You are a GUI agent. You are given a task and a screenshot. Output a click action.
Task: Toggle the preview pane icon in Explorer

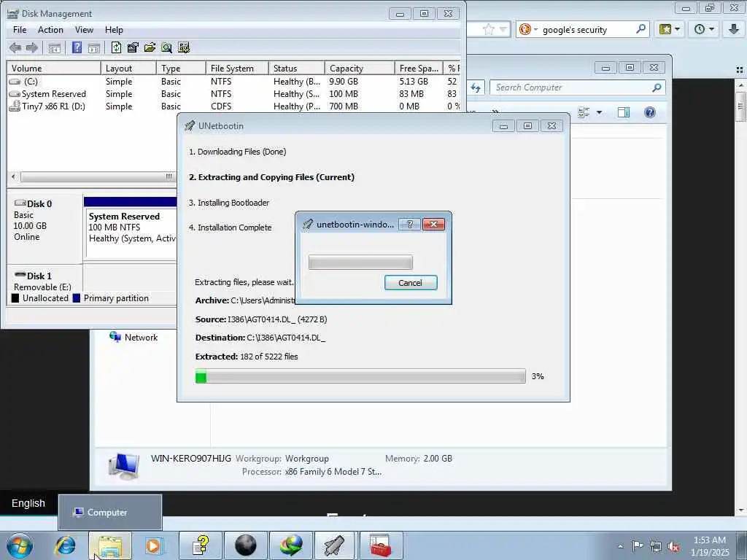[624, 112]
